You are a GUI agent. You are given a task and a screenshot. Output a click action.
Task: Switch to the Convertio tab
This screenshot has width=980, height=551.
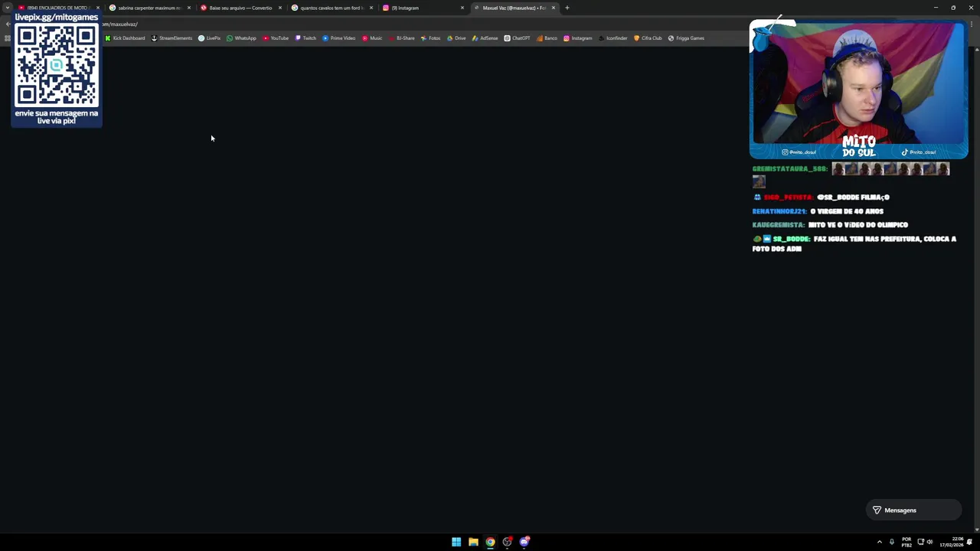(240, 8)
